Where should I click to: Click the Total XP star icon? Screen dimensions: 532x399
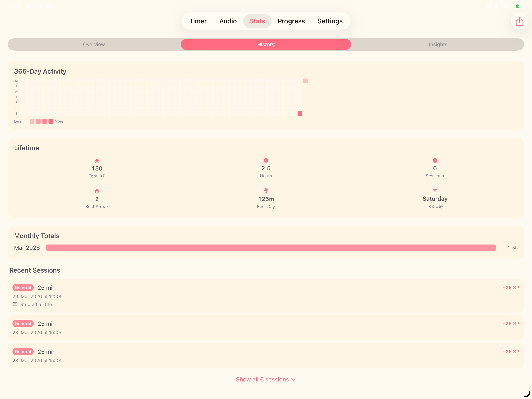tap(97, 161)
